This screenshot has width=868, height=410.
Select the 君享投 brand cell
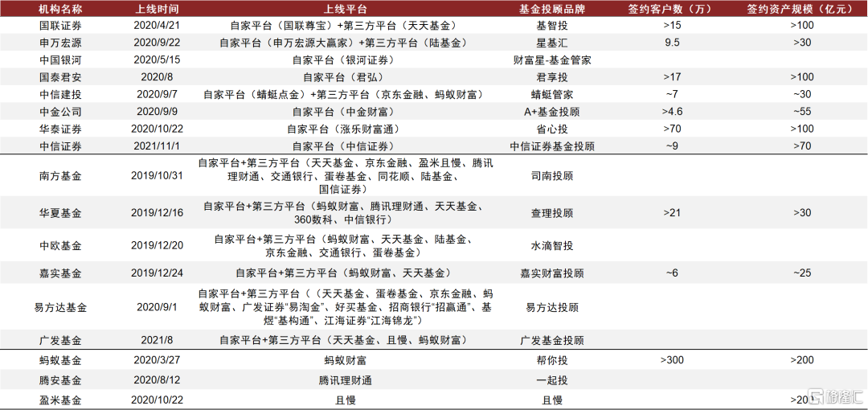coord(552,77)
